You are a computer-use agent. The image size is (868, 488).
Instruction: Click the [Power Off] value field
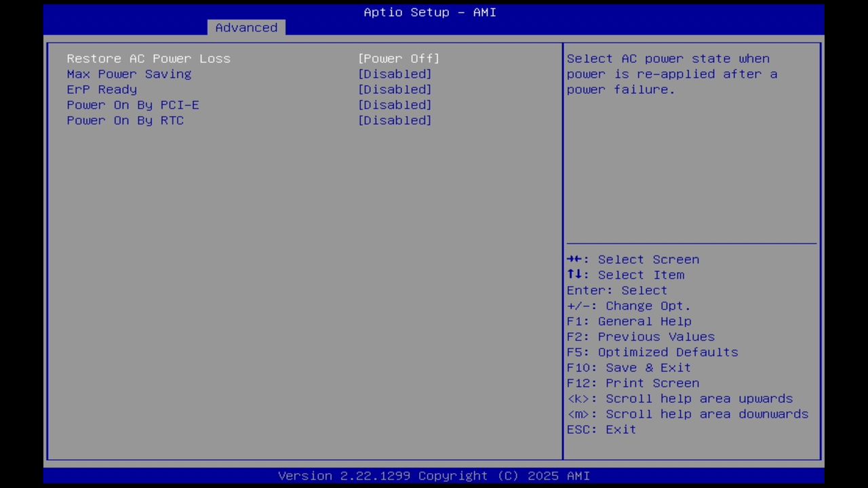(399, 58)
